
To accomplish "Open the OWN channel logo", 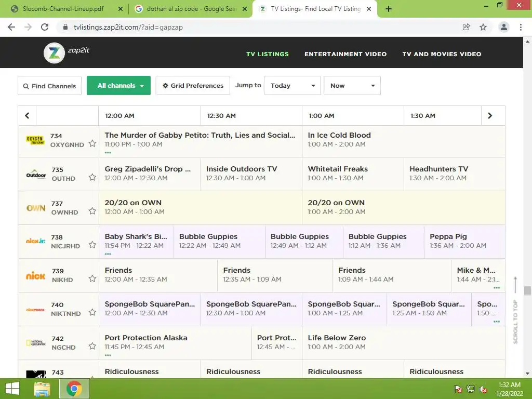I will point(36,208).
